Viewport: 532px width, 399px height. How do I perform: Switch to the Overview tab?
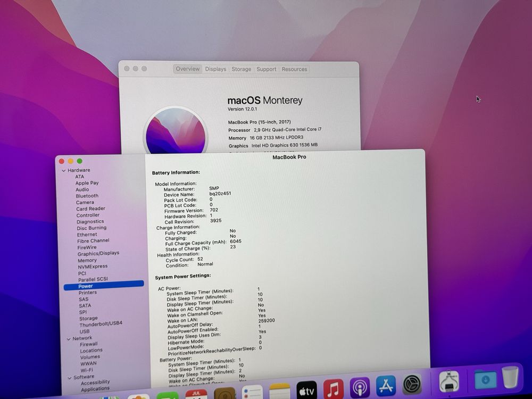188,69
